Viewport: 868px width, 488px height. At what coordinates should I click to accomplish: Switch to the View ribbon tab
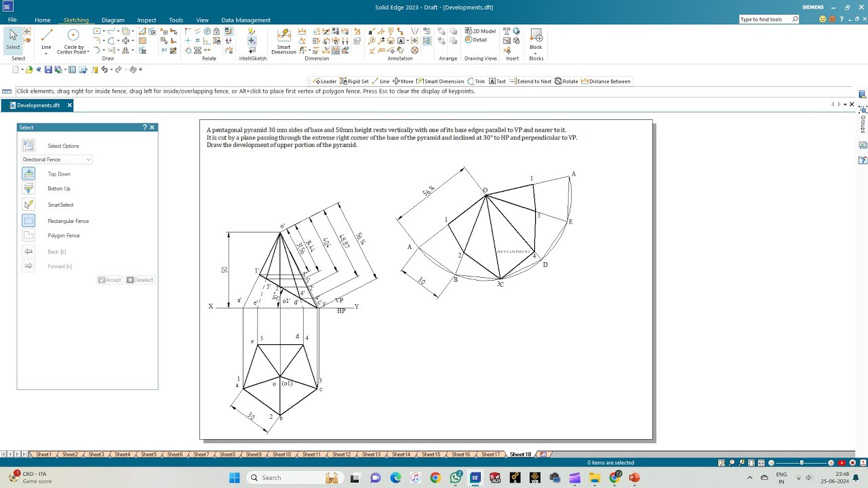(x=202, y=20)
